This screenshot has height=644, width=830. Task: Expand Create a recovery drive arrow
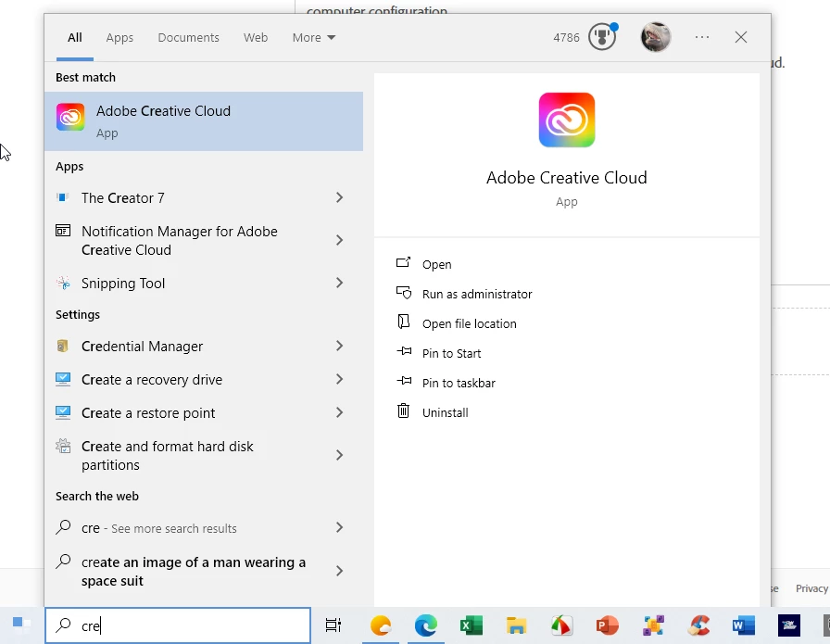tap(339, 379)
